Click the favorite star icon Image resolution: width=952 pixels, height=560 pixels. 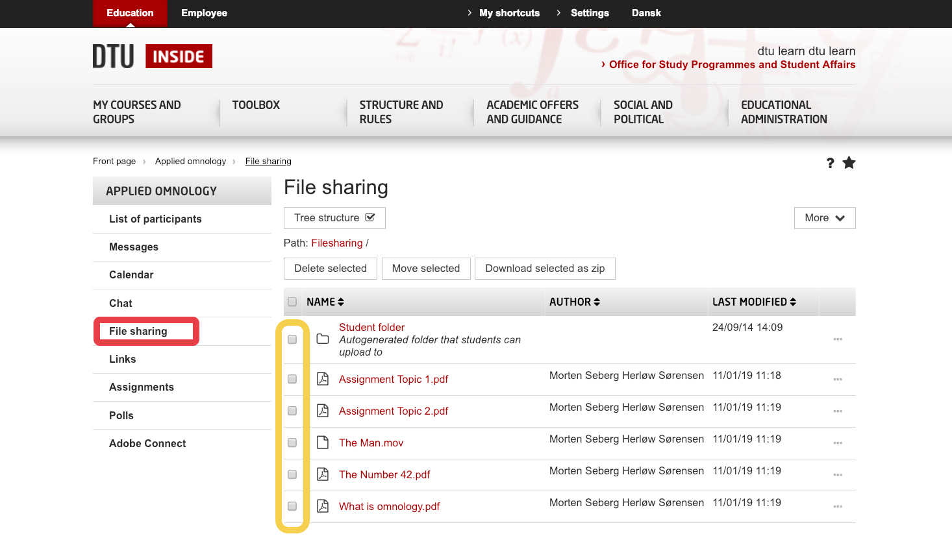[849, 163]
